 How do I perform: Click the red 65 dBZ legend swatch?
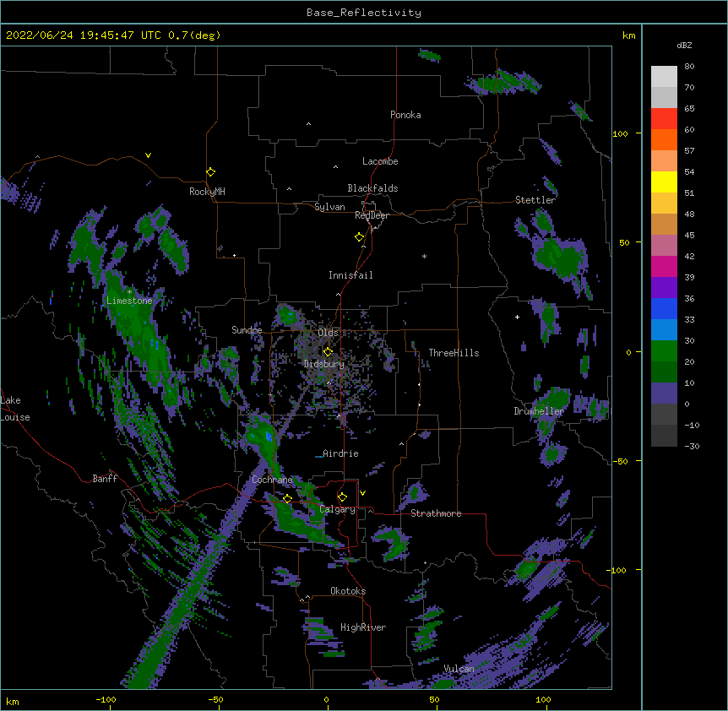(664, 119)
